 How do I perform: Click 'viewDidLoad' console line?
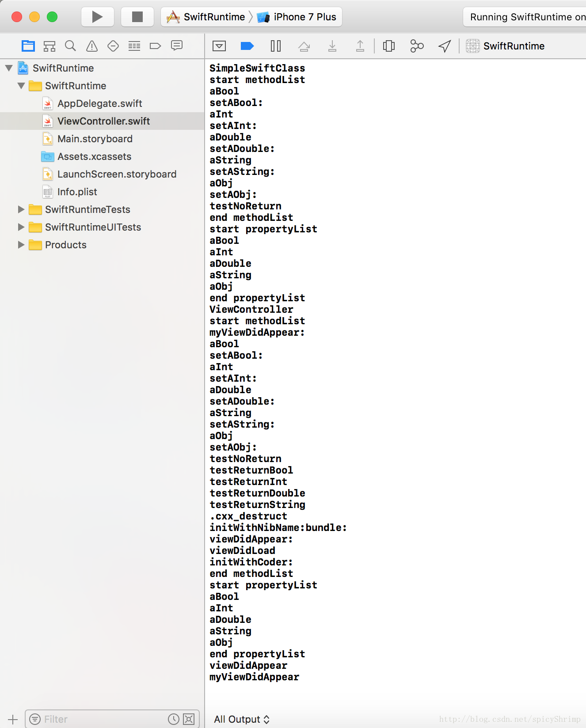click(242, 550)
